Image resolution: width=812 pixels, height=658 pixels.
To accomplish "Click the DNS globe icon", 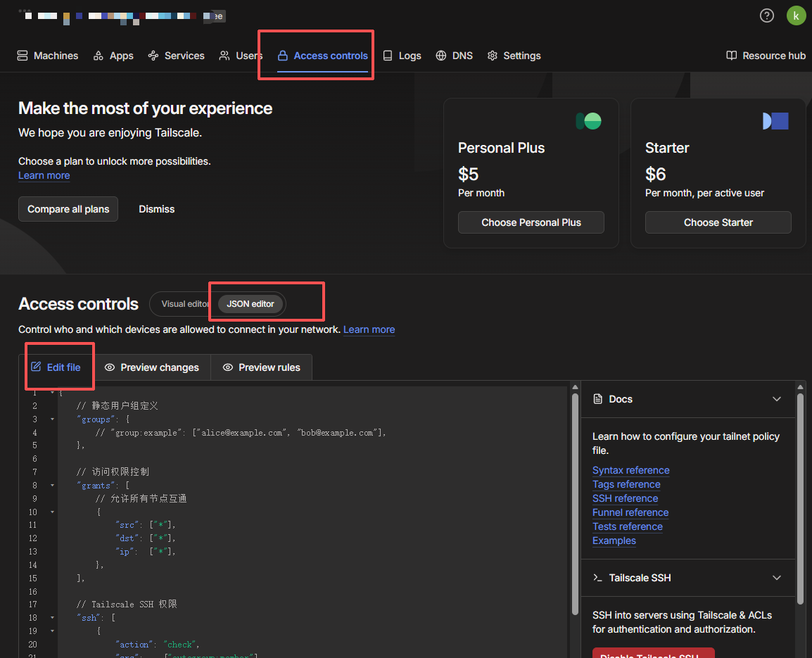I will [440, 56].
